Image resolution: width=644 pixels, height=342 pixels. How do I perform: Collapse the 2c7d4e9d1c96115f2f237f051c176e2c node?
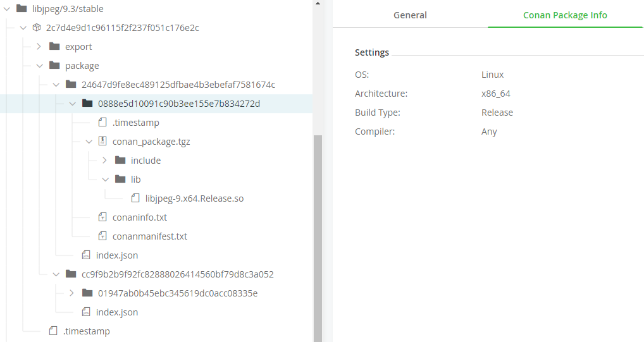[23, 28]
